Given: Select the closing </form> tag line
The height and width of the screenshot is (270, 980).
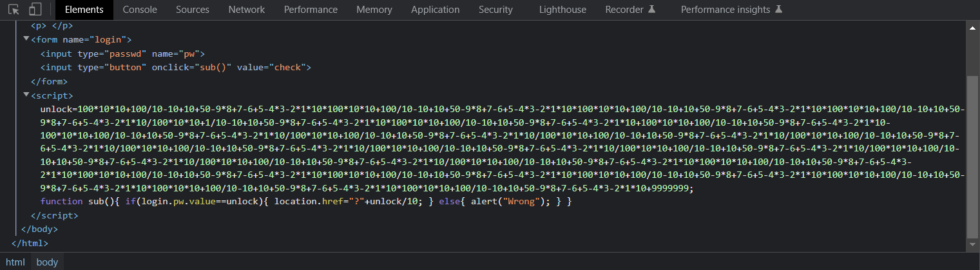Looking at the screenshot, I should pyautogui.click(x=49, y=81).
